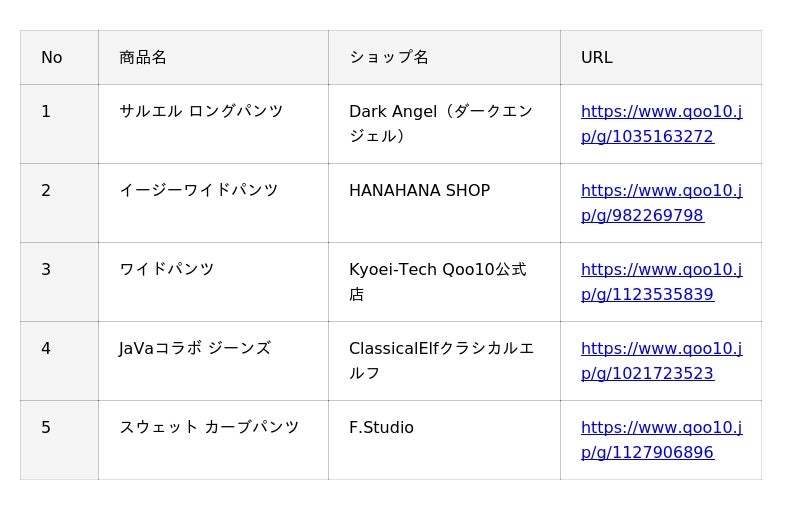Open the qoo10 link ending 1035163272

pos(660,124)
